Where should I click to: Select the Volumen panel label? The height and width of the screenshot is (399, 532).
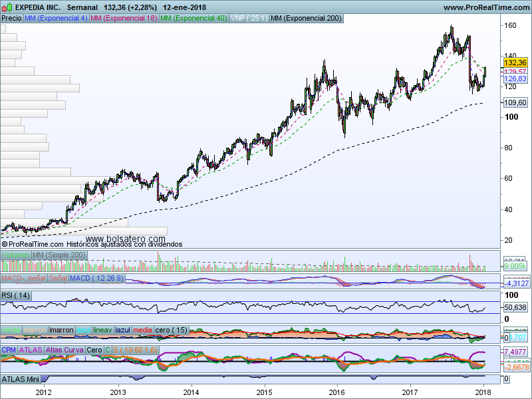point(15,255)
